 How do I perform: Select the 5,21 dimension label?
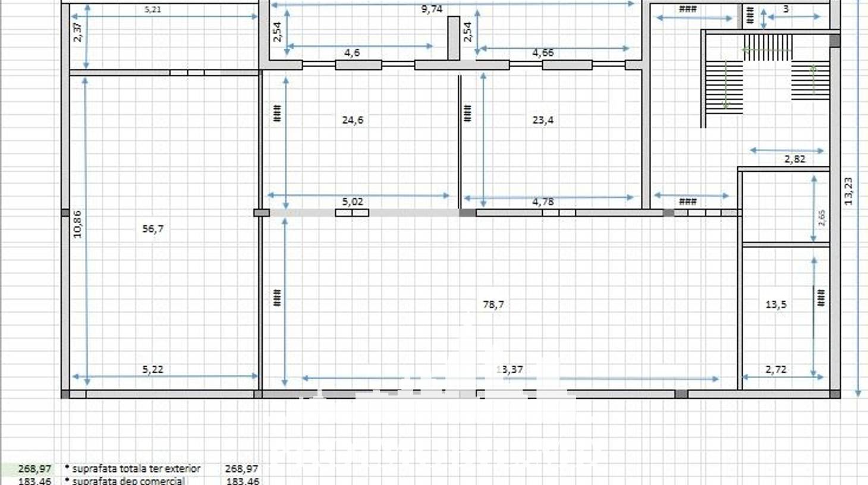pyautogui.click(x=153, y=10)
